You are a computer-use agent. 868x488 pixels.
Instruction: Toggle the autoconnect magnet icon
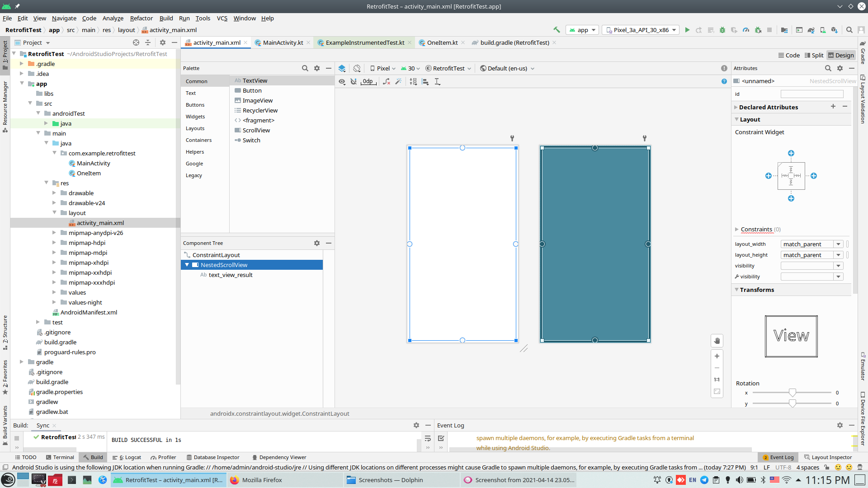354,81
